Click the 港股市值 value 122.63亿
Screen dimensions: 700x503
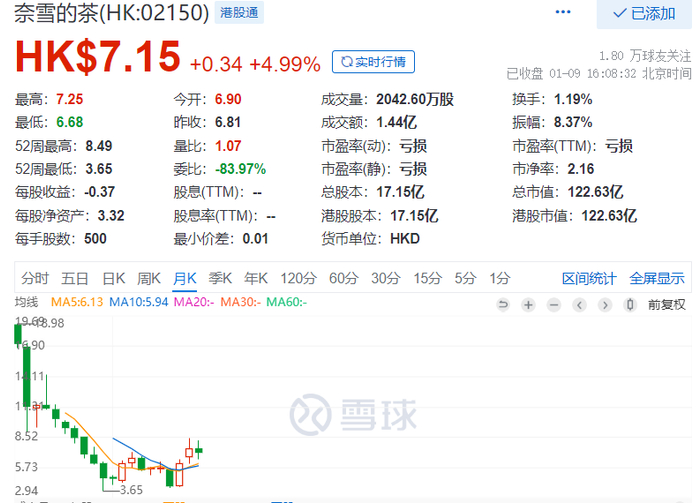pos(609,216)
